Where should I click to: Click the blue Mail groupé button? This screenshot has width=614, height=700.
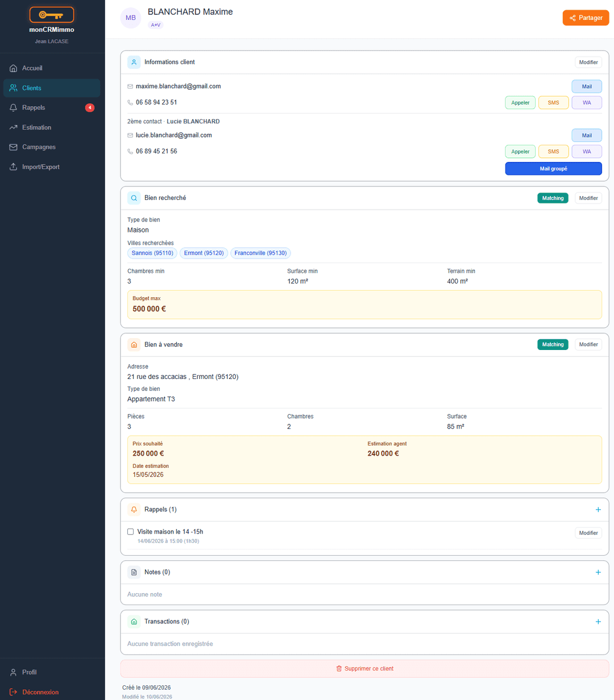[554, 169]
